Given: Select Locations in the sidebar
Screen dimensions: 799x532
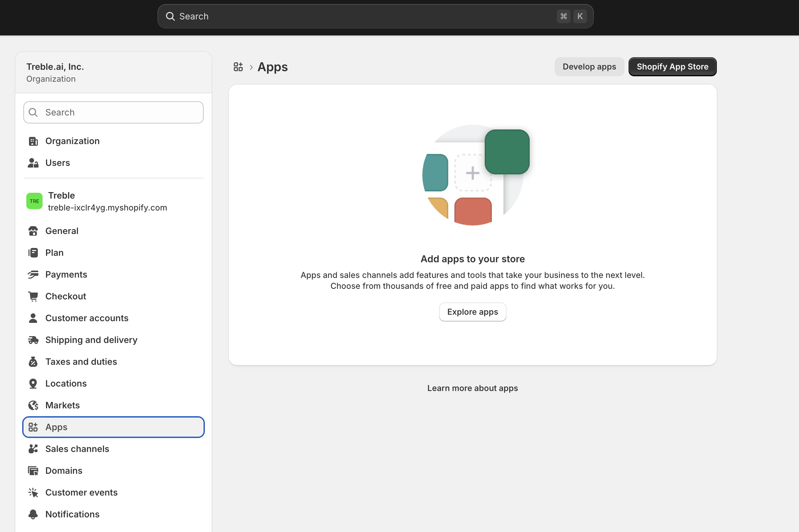Looking at the screenshot, I should tap(114, 384).
